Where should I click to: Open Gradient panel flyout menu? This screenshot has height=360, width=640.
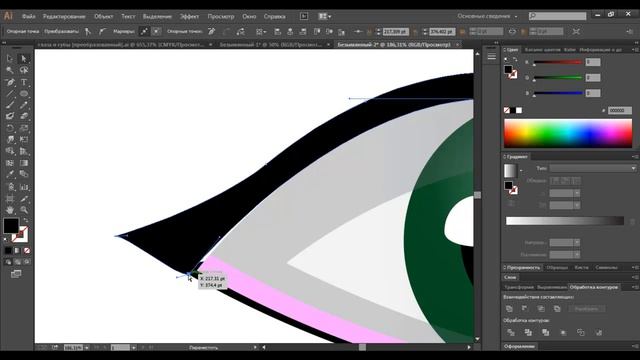[x=635, y=157]
